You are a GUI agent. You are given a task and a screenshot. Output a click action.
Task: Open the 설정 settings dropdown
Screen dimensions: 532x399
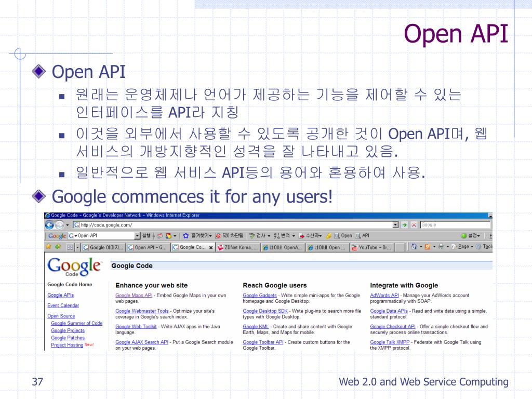pyautogui.click(x=474, y=236)
